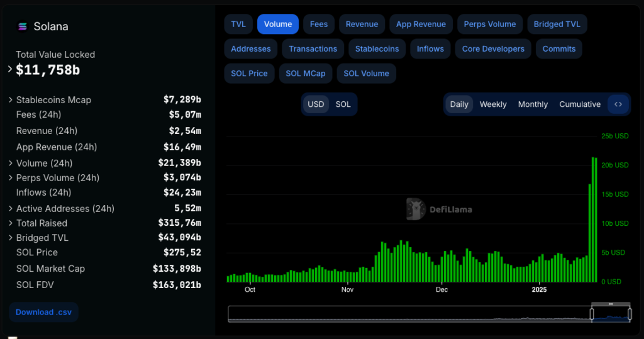The width and height of the screenshot is (644, 339).
Task: Enable the SOL Price chart metric
Action: click(249, 74)
